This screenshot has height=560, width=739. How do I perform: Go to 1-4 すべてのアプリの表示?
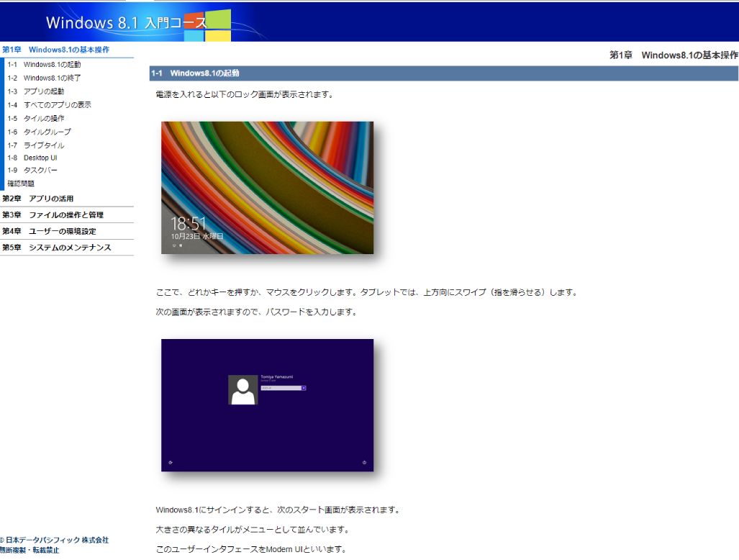50,104
